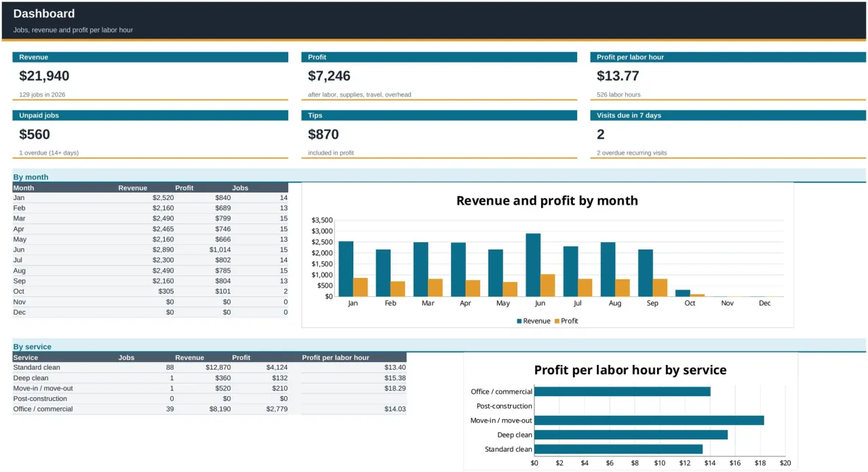The width and height of the screenshot is (868, 472).
Task: Select the May profit cell $666
Action: [x=223, y=239]
